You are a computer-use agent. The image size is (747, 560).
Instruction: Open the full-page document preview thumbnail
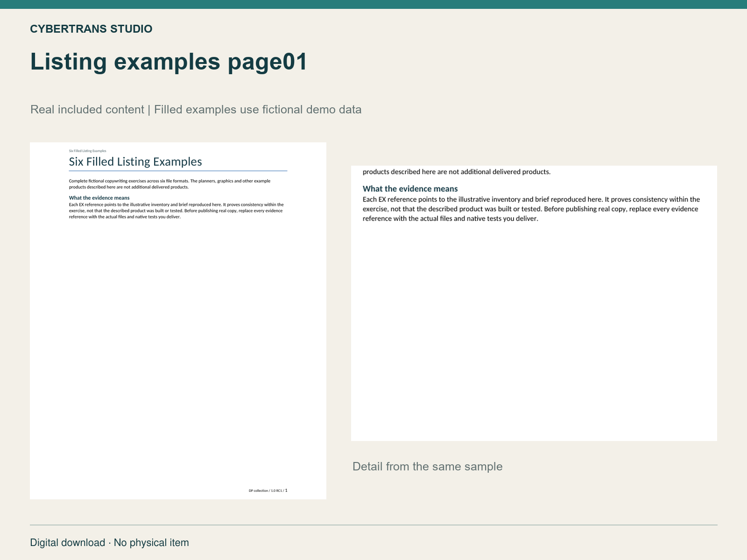(178, 321)
